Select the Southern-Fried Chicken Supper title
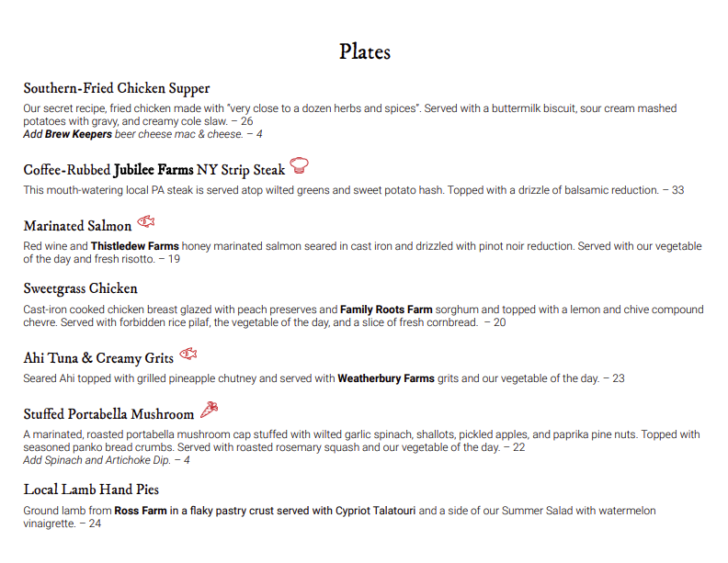The image size is (728, 563). 117,89
